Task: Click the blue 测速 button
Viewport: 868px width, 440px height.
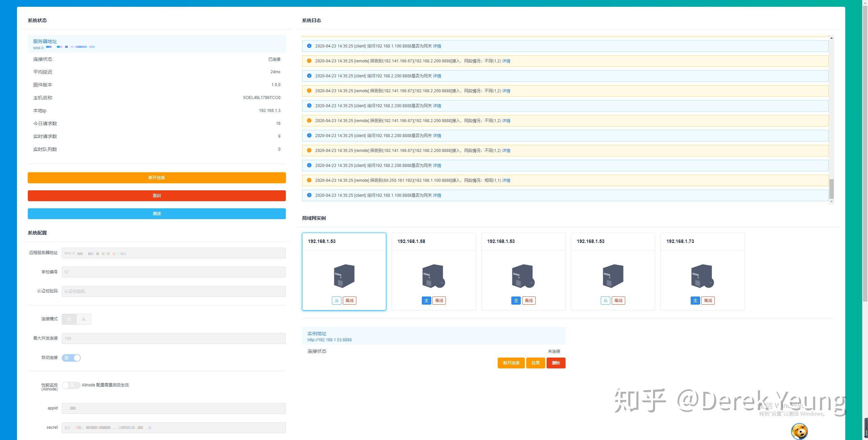Action: [x=157, y=214]
